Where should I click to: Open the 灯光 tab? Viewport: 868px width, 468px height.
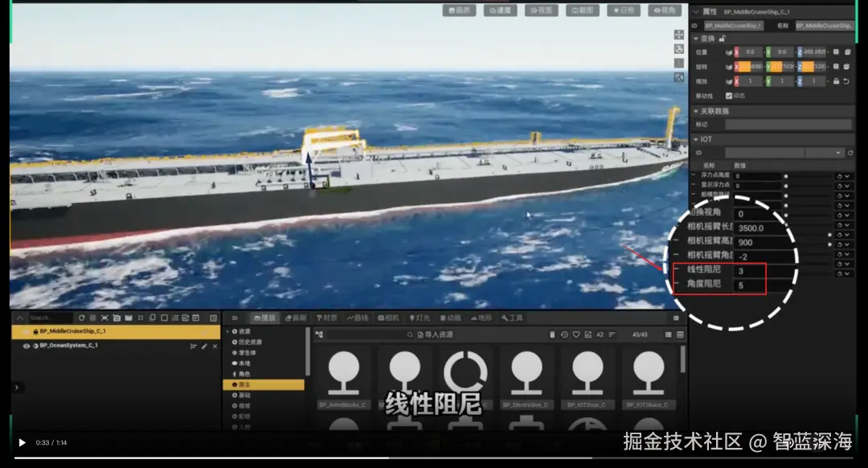tap(419, 318)
